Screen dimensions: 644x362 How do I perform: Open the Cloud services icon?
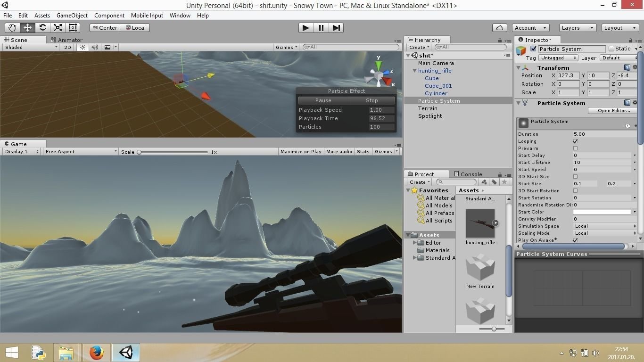[500, 28]
